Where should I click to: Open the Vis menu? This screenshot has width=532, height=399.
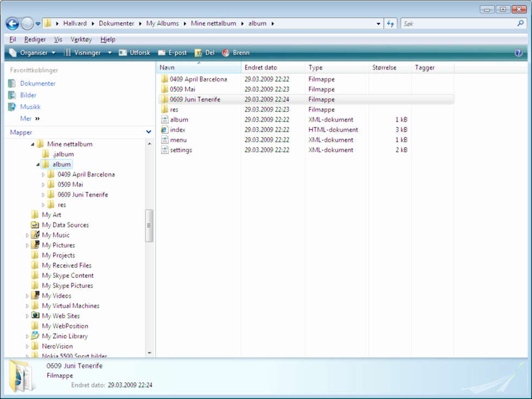point(58,39)
